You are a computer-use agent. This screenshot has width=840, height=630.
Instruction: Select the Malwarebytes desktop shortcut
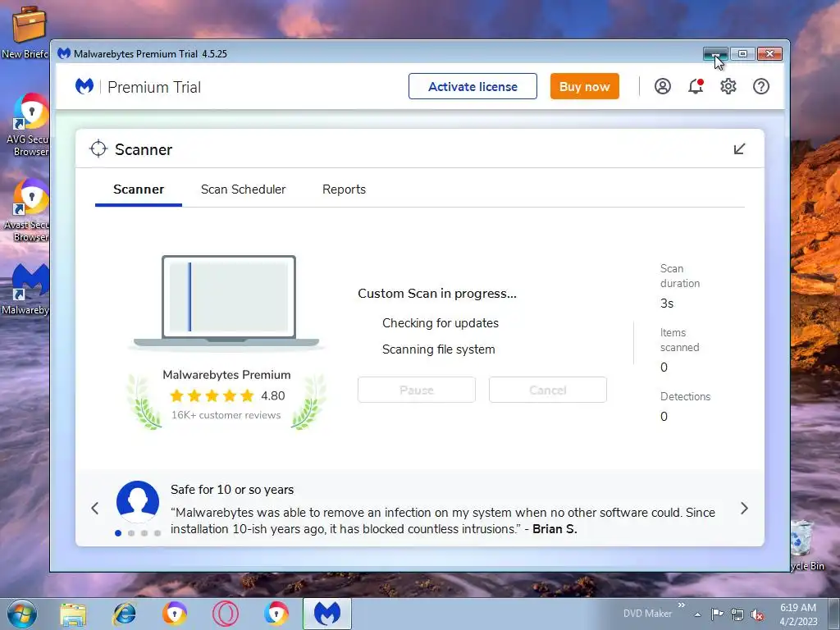[x=27, y=288]
